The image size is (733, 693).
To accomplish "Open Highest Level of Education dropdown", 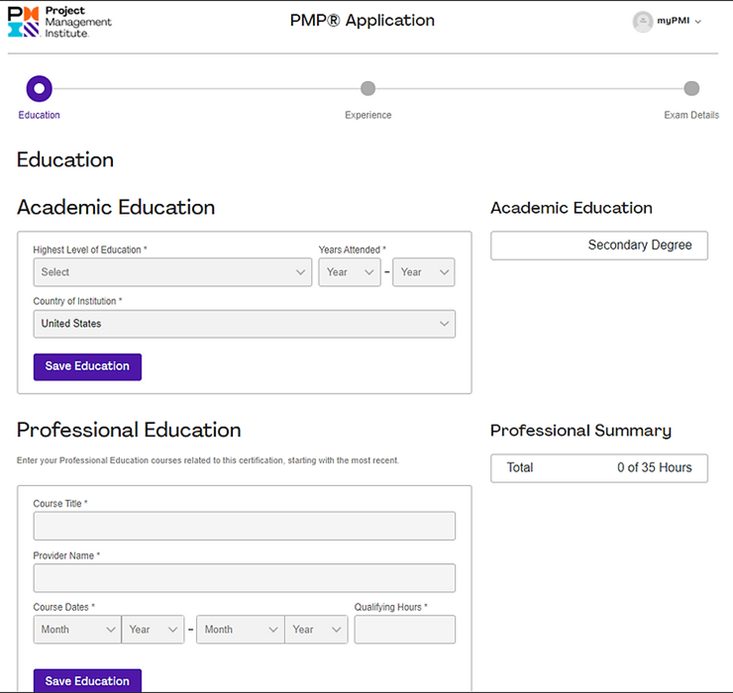I will coord(173,272).
